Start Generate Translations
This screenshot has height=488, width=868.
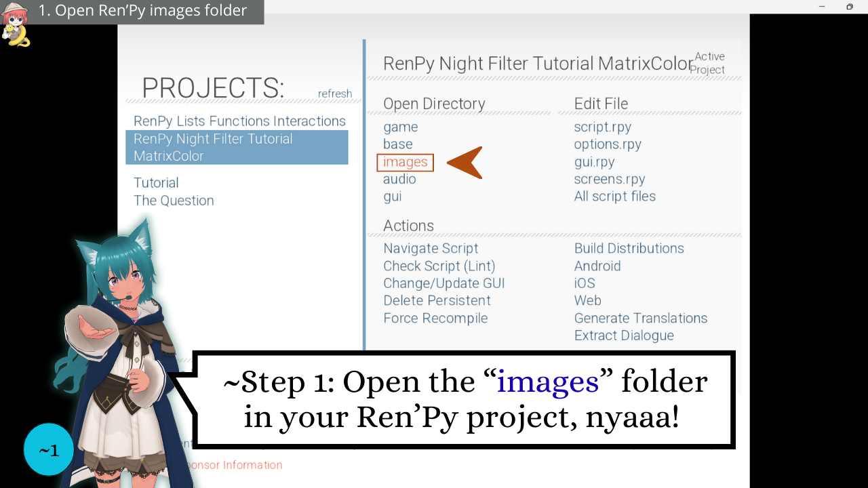[641, 318]
